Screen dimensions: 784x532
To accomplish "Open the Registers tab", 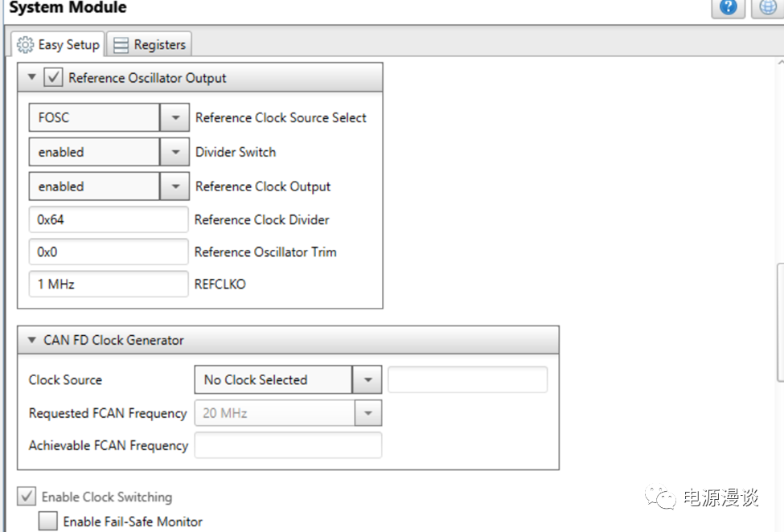I will click(150, 45).
